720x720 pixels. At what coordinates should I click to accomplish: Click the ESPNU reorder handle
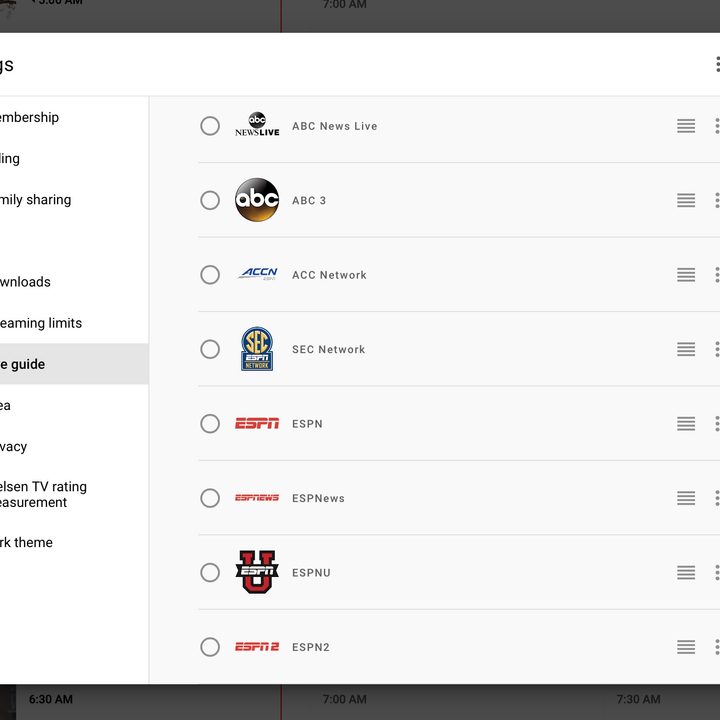[x=686, y=572]
